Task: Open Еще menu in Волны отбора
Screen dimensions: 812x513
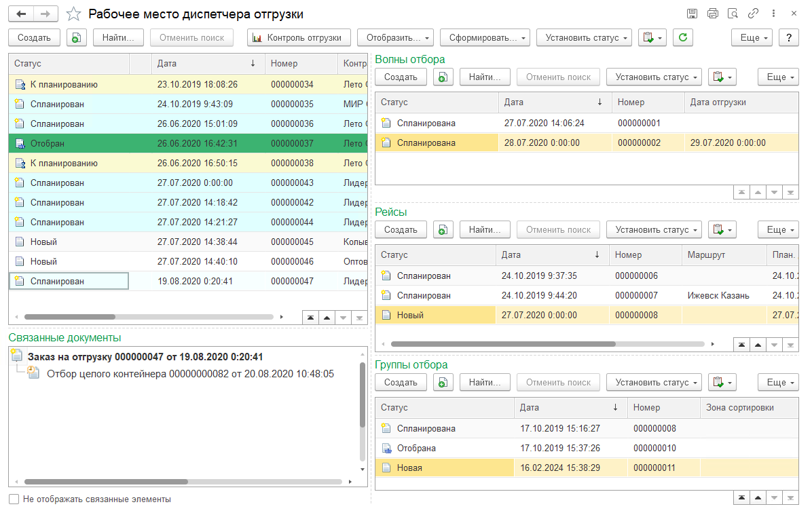Action: (x=778, y=77)
